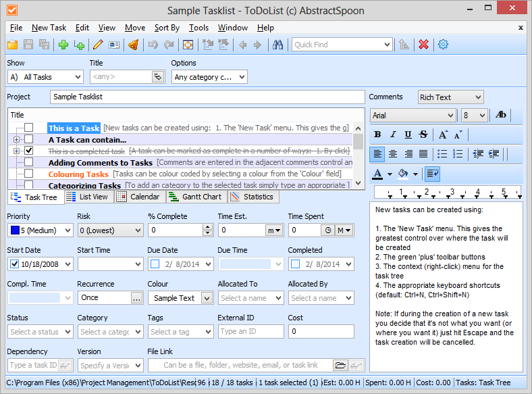Click the Redo arrow in the toolbar
Image resolution: width=532 pixels, height=394 pixels.
(169, 45)
